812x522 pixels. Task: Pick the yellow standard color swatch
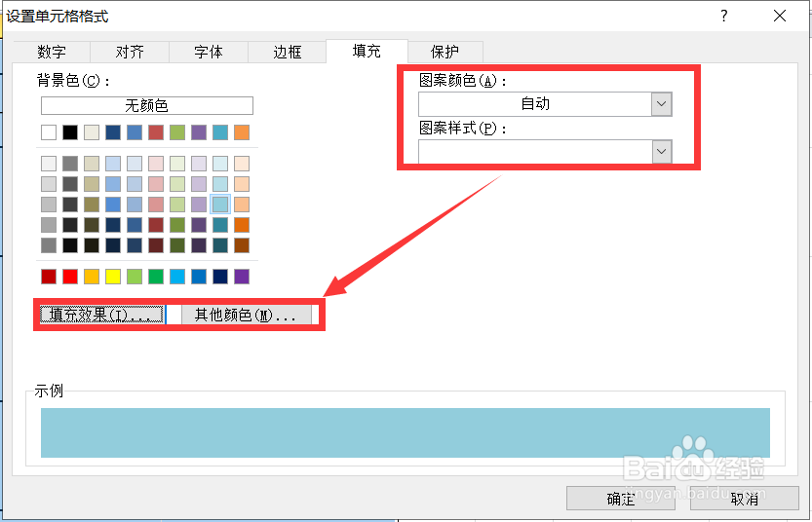[x=113, y=277]
